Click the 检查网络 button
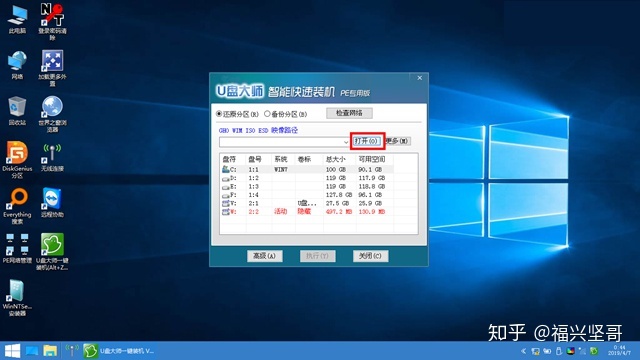This screenshot has width=640, height=360. click(349, 113)
